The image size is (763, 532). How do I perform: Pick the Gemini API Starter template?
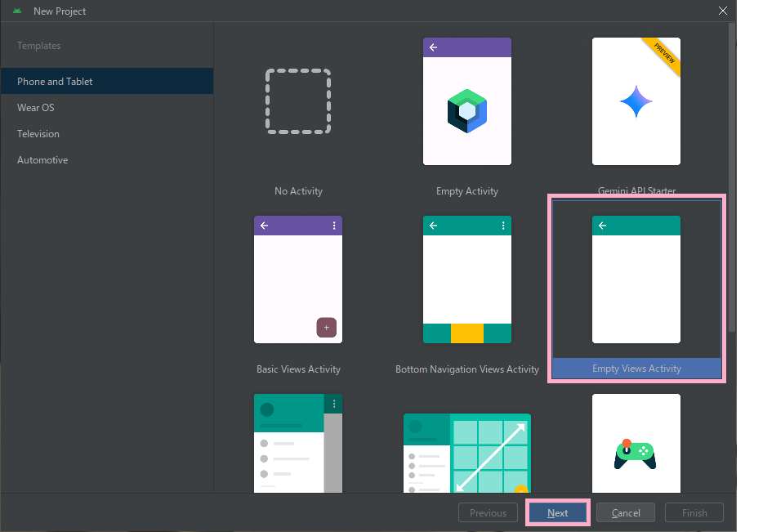(x=636, y=101)
